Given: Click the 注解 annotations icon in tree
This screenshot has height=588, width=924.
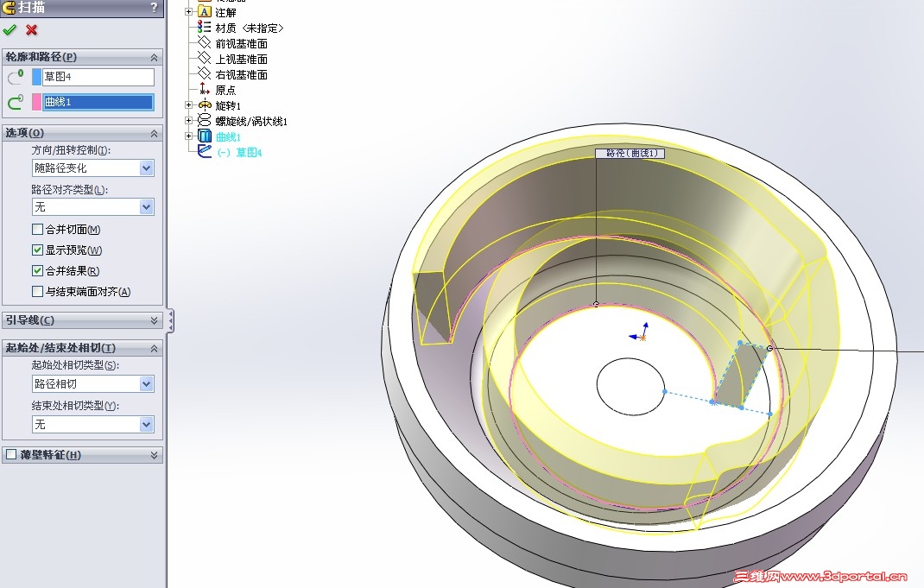Looking at the screenshot, I should pyautogui.click(x=205, y=12).
